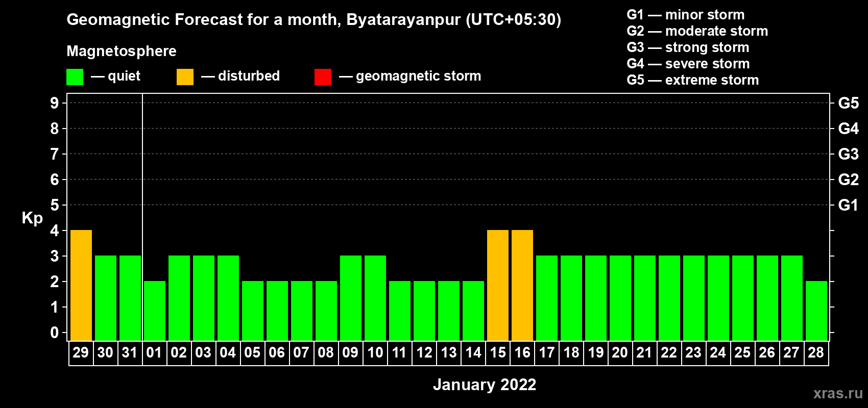Click the green bar for day 01
The width and height of the screenshot is (868, 408).
coord(155,311)
